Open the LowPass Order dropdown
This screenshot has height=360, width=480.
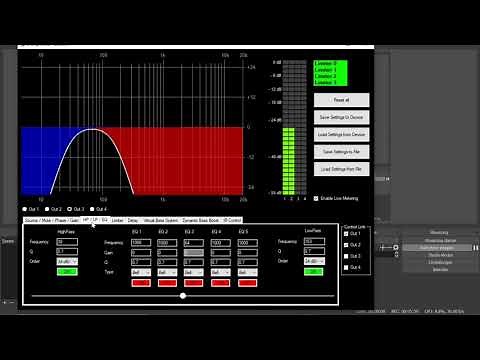coord(314,261)
